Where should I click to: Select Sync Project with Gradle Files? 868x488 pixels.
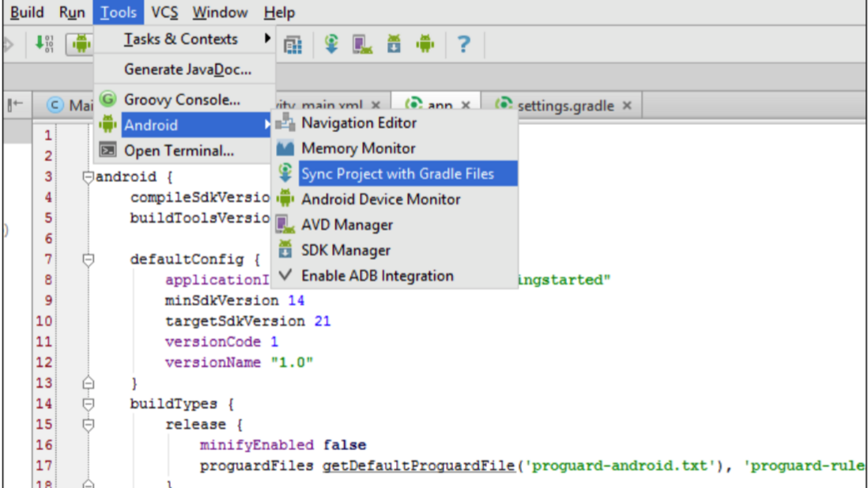(395, 174)
